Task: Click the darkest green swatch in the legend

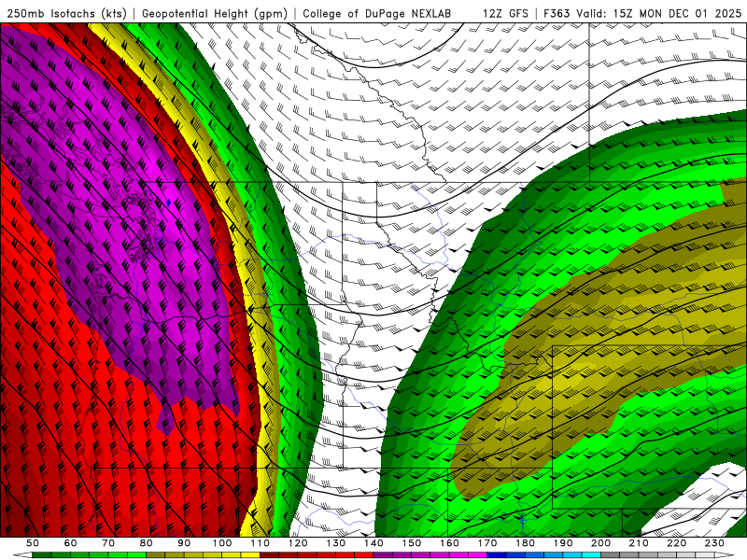Action: click(x=41, y=555)
